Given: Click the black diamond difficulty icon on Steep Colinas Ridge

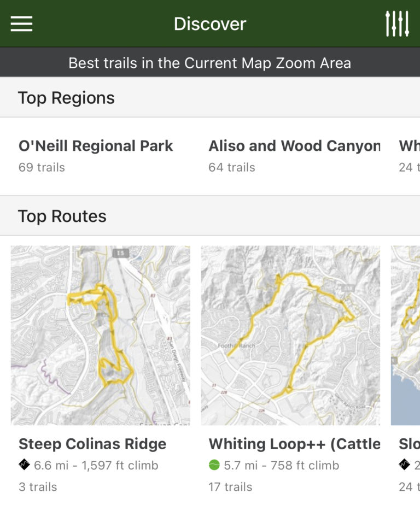Looking at the screenshot, I should click(x=24, y=465).
